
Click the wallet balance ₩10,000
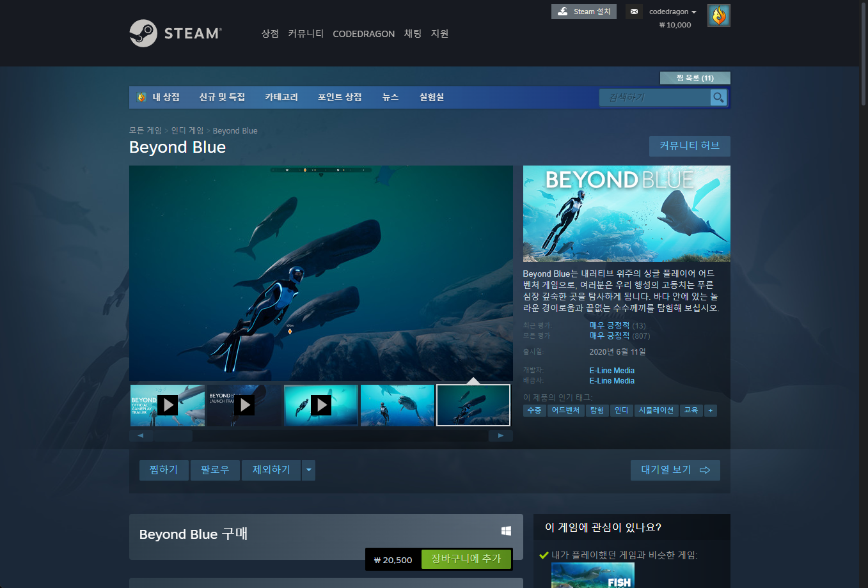pos(675,25)
